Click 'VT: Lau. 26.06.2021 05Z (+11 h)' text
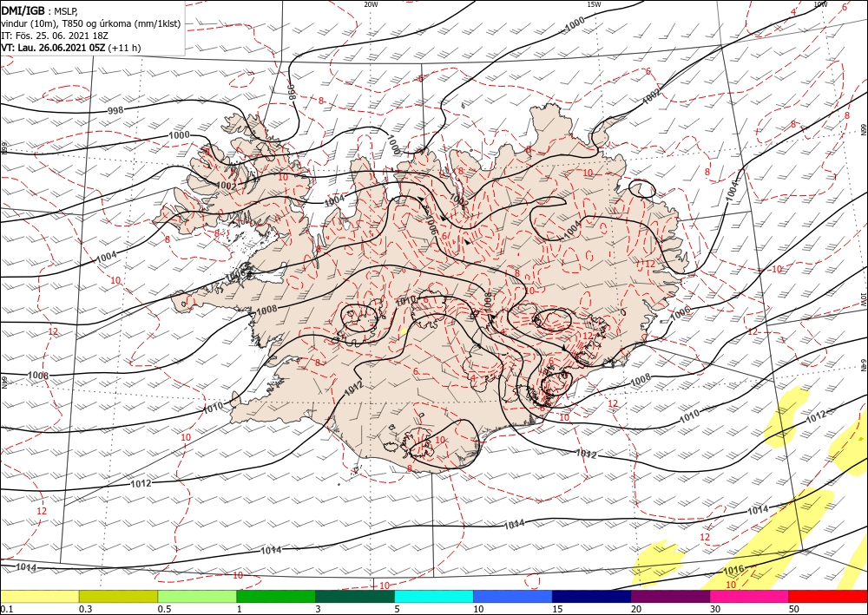Image resolution: width=868 pixels, height=615 pixels. (71, 48)
